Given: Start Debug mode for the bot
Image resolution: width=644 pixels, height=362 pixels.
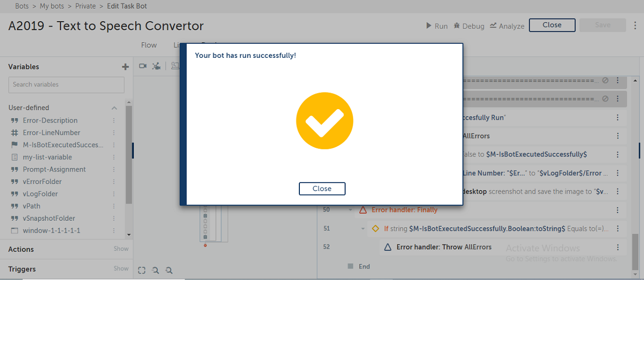Looking at the screenshot, I should tap(469, 26).
